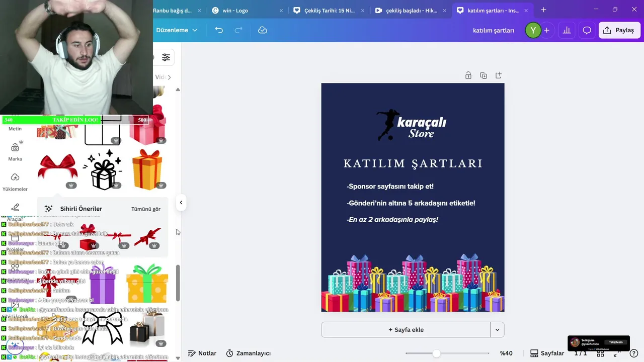Insert the purple gift box element
The image size is (644, 362).
[x=103, y=284]
